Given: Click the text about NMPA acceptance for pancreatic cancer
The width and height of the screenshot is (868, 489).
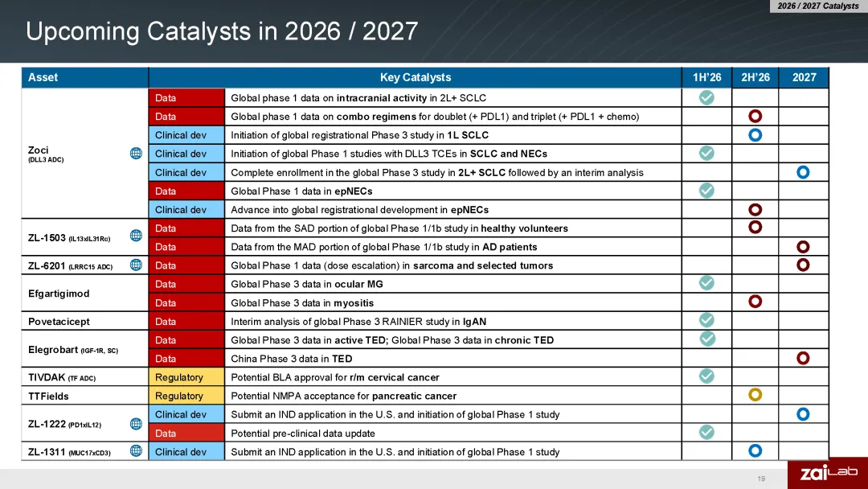Looking at the screenshot, I should [x=343, y=396].
